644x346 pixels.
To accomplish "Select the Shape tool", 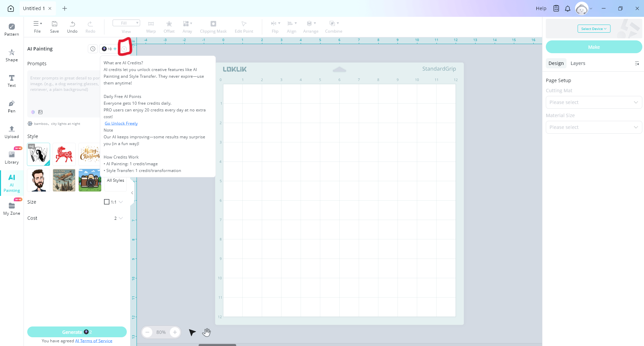I will point(12,55).
